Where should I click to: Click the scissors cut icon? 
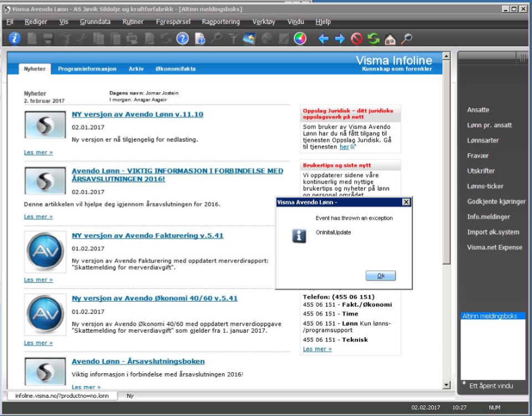(x=81, y=39)
